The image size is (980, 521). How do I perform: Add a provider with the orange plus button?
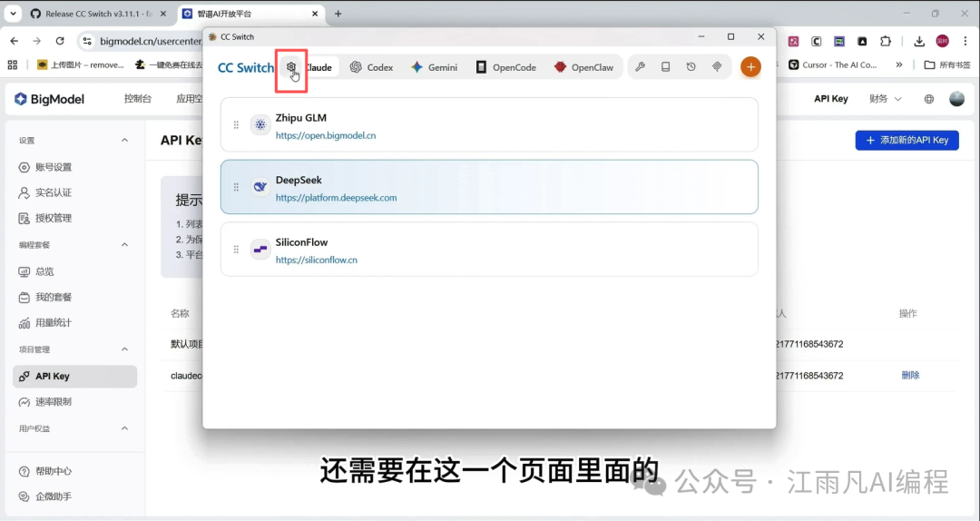click(x=750, y=67)
